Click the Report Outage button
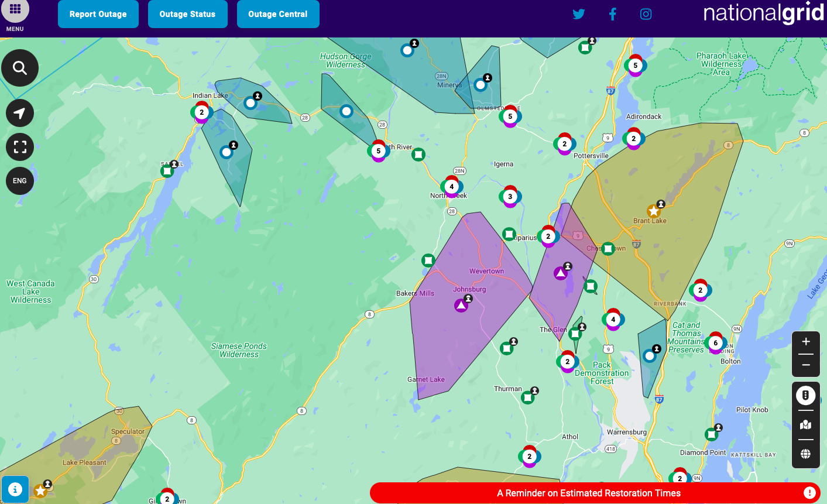The image size is (827, 504). tap(98, 14)
